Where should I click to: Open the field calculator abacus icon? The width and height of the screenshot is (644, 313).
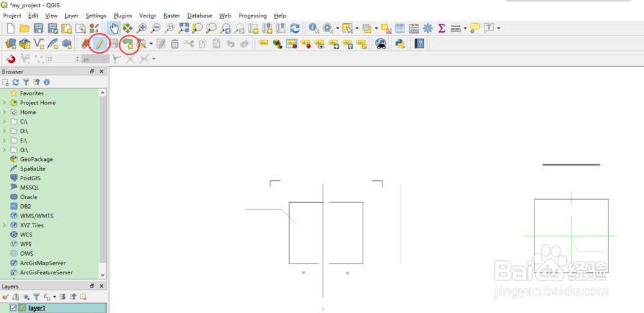[x=414, y=28]
